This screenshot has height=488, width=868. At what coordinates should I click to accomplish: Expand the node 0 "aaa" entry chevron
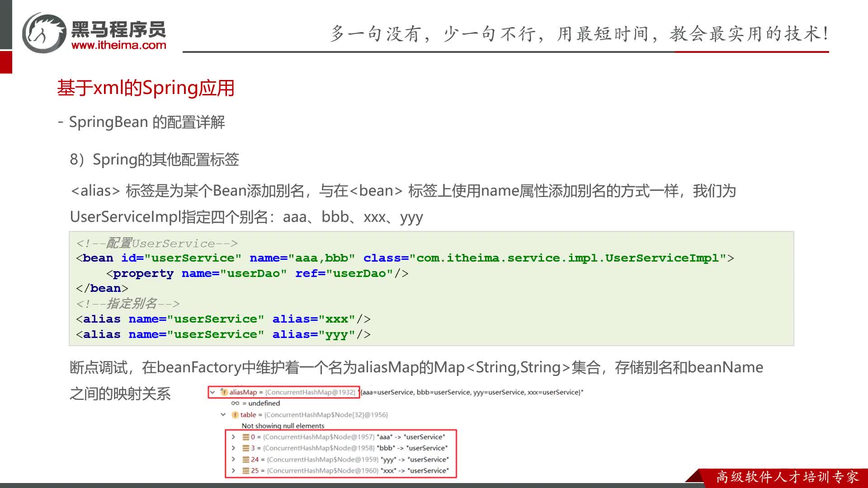pyautogui.click(x=233, y=437)
